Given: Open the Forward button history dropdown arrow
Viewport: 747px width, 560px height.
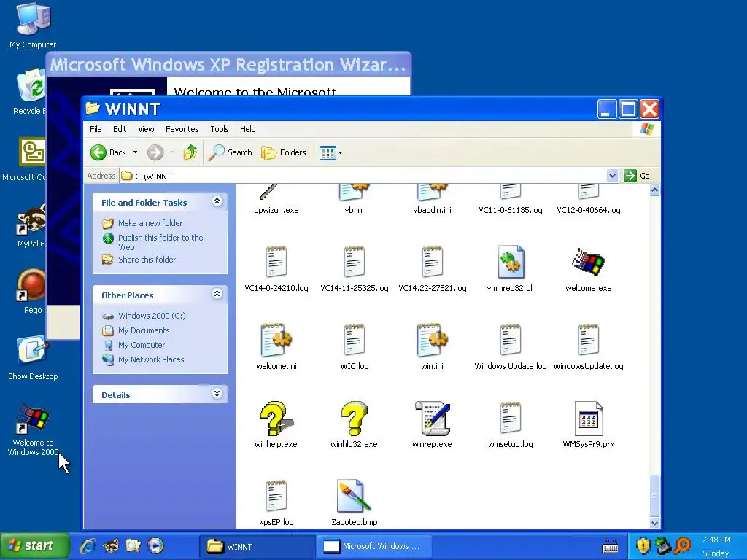Looking at the screenshot, I should click(172, 152).
